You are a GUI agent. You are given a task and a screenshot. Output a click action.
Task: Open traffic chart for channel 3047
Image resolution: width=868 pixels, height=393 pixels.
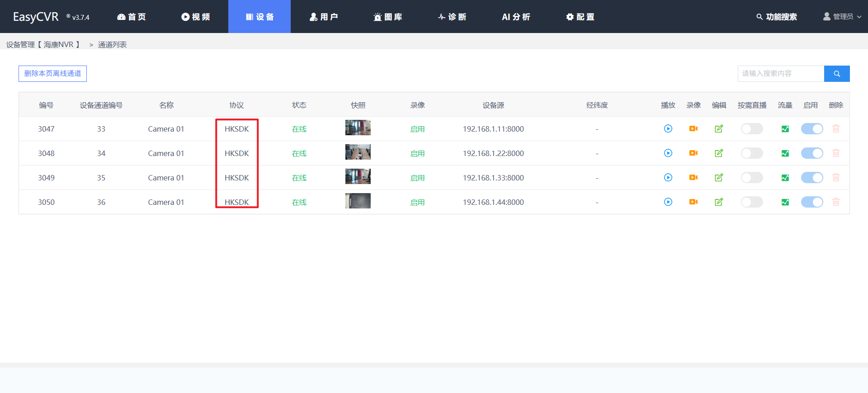(785, 129)
